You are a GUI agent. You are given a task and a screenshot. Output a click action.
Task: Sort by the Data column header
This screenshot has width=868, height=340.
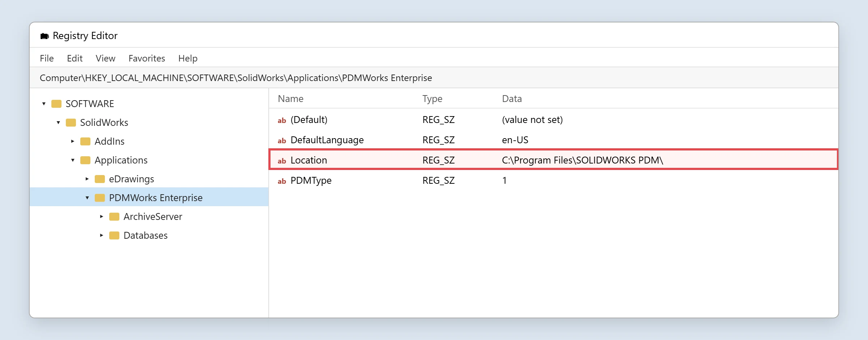pos(512,99)
